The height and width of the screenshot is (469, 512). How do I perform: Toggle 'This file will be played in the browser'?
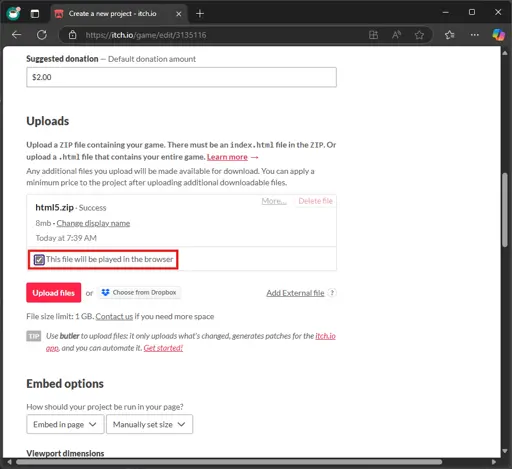point(39,259)
